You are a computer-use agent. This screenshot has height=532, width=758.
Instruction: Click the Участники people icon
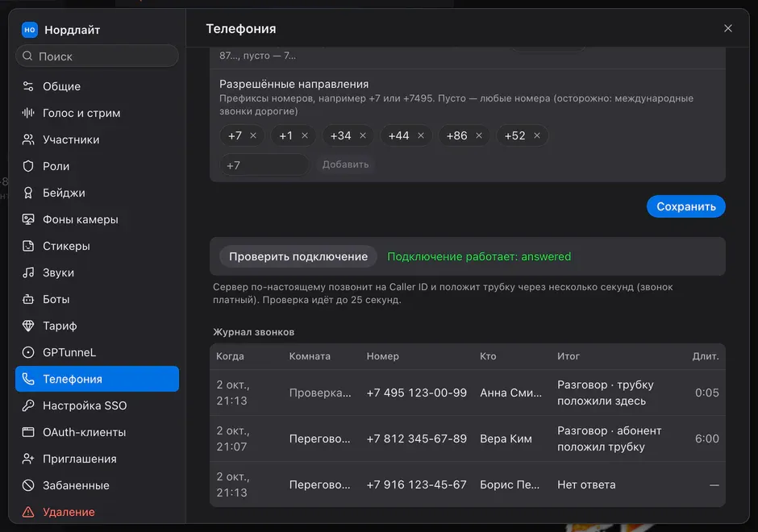point(28,139)
